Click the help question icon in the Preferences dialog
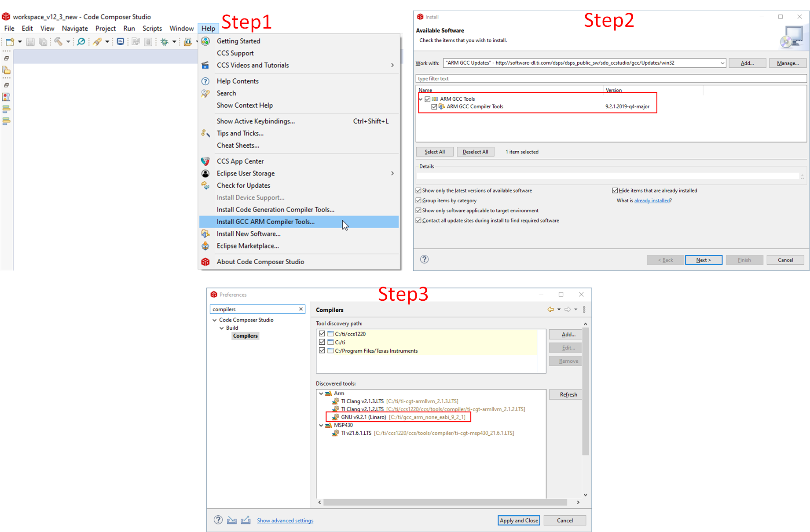This screenshot has width=810, height=532. point(218,520)
